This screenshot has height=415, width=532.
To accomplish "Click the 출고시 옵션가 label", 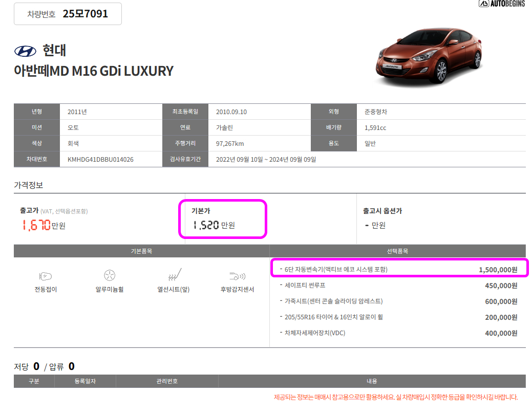I will [x=382, y=211].
